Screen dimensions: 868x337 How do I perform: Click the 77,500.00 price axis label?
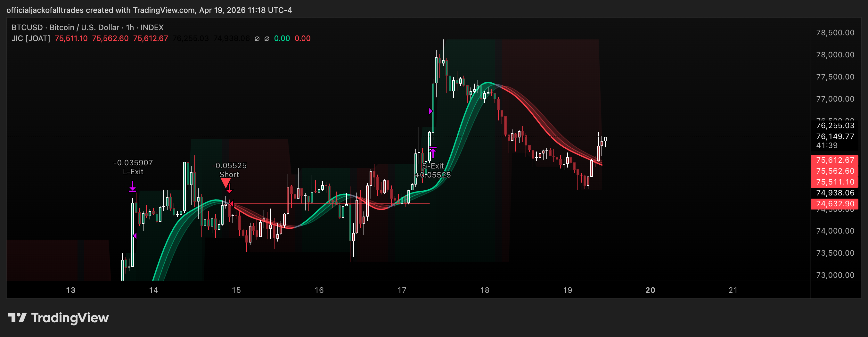click(x=835, y=77)
